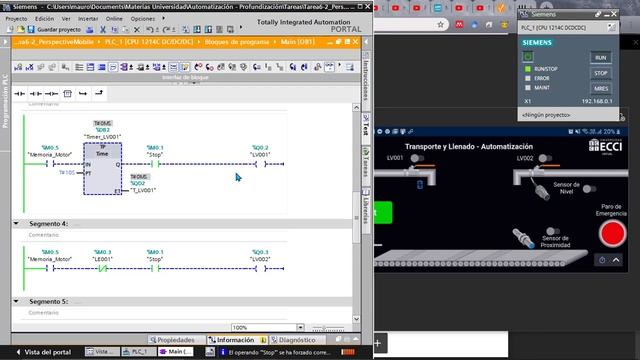The height and width of the screenshot is (360, 640).
Task: Open the Información tab
Action: (x=237, y=340)
